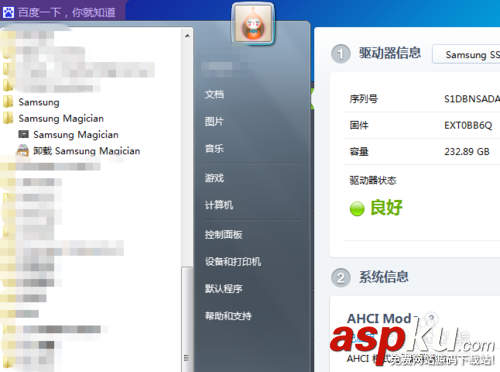Click the uninstaller icon beside 卸载 Samsung Magician

pyautogui.click(x=23, y=150)
